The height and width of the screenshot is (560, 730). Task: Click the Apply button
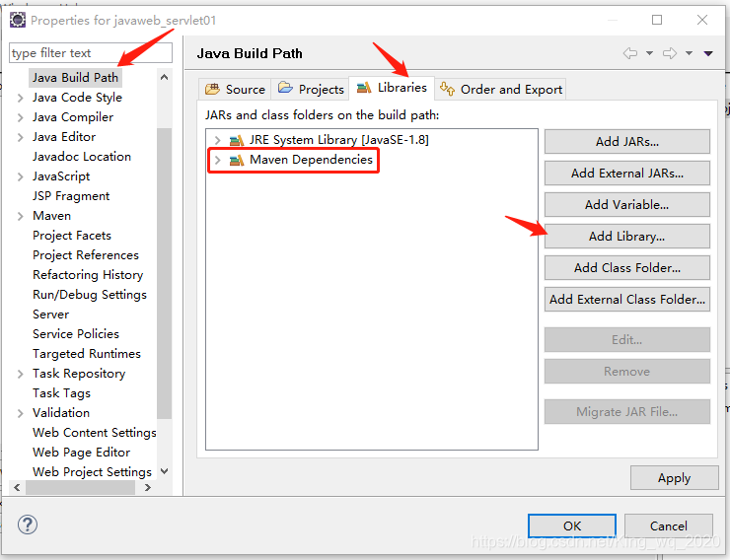(674, 477)
